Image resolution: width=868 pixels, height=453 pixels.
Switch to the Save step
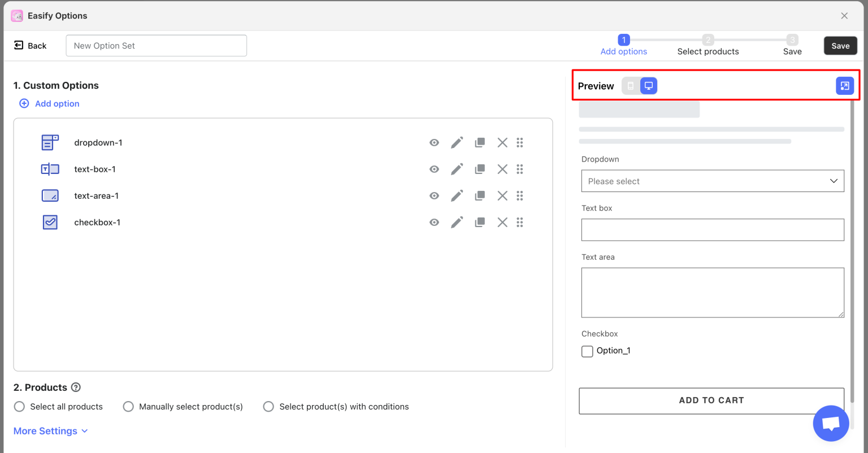(x=792, y=46)
